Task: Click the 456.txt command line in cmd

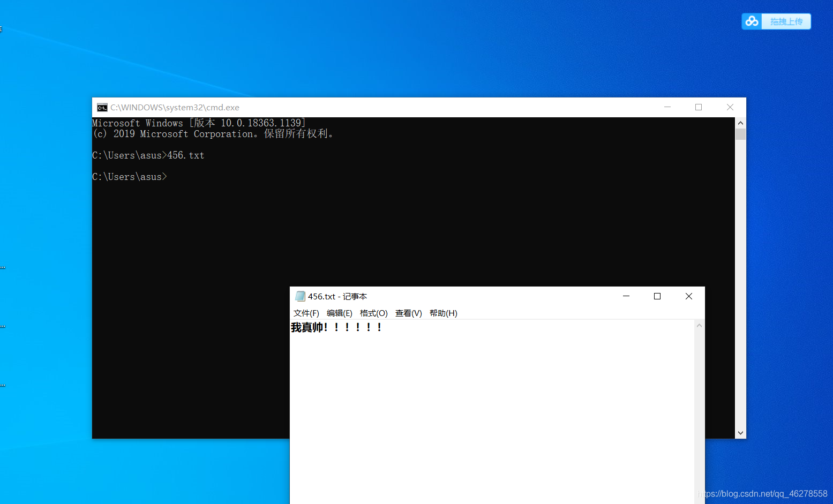Action: coord(148,155)
